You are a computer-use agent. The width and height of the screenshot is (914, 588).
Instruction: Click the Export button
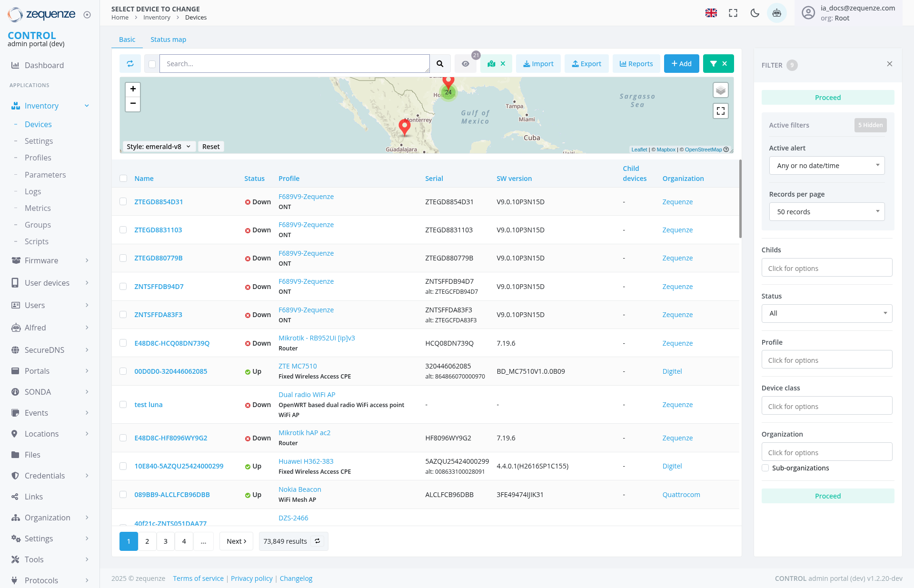[586, 64]
